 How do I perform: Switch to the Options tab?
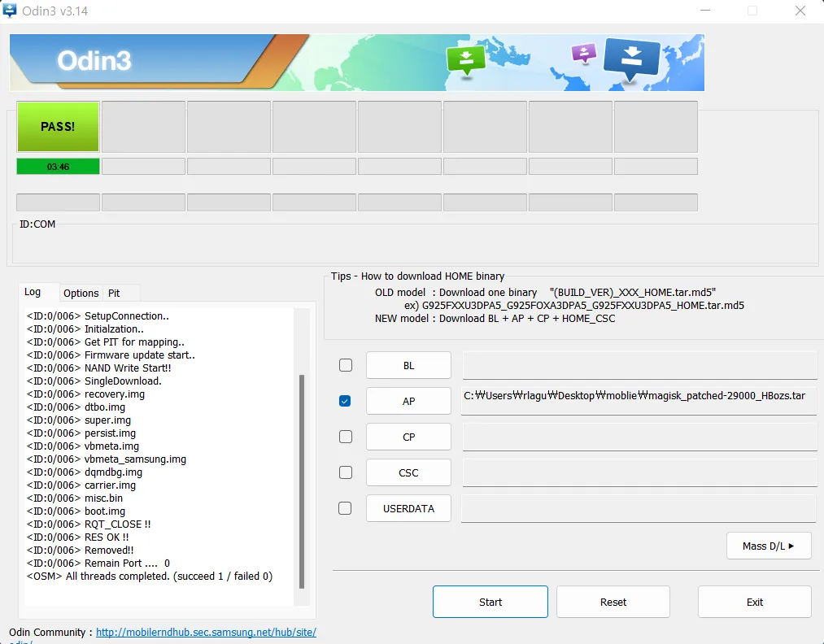(81, 293)
